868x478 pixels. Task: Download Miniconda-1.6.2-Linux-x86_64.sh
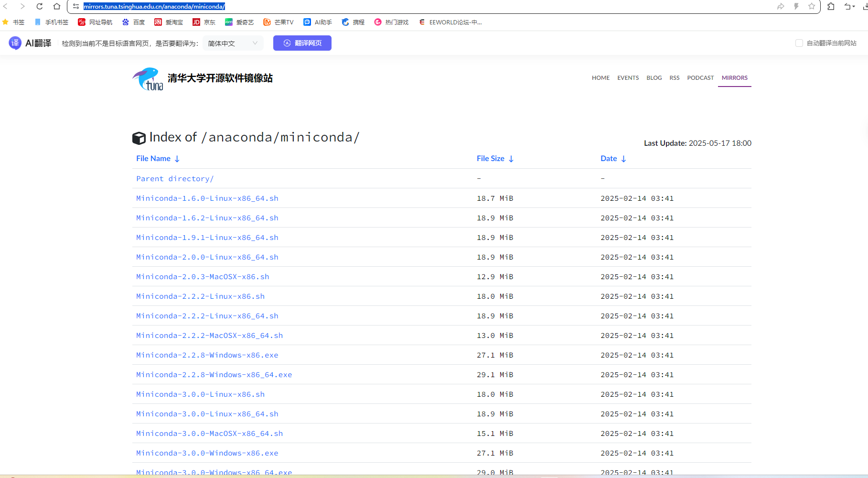[207, 218]
